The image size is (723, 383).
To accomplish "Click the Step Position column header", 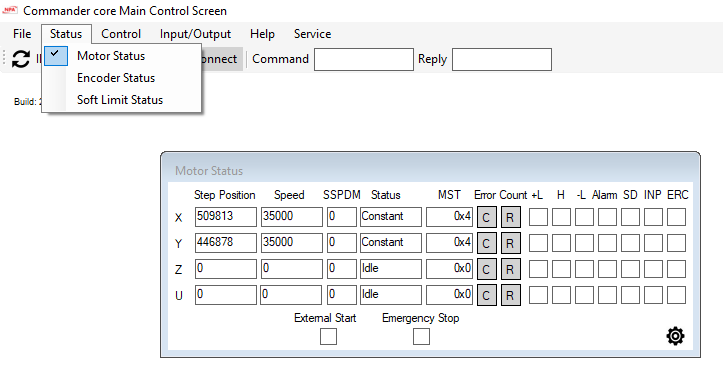I will pyautogui.click(x=225, y=195).
